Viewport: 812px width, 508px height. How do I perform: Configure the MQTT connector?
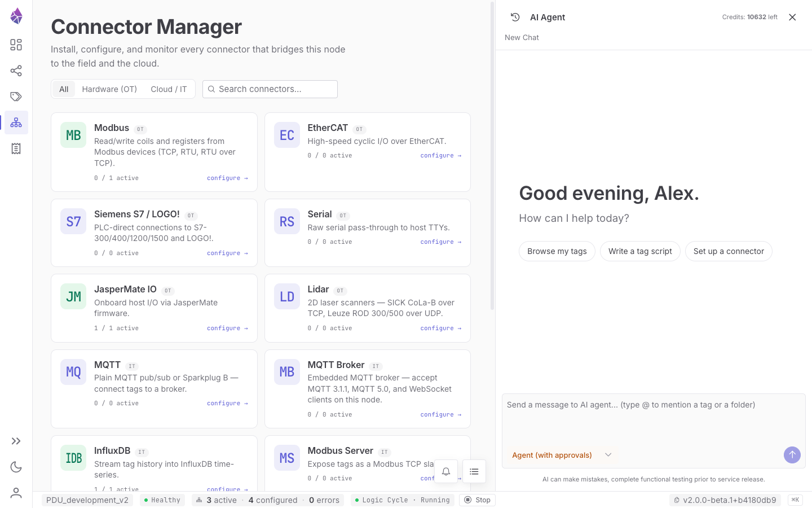pos(227,403)
